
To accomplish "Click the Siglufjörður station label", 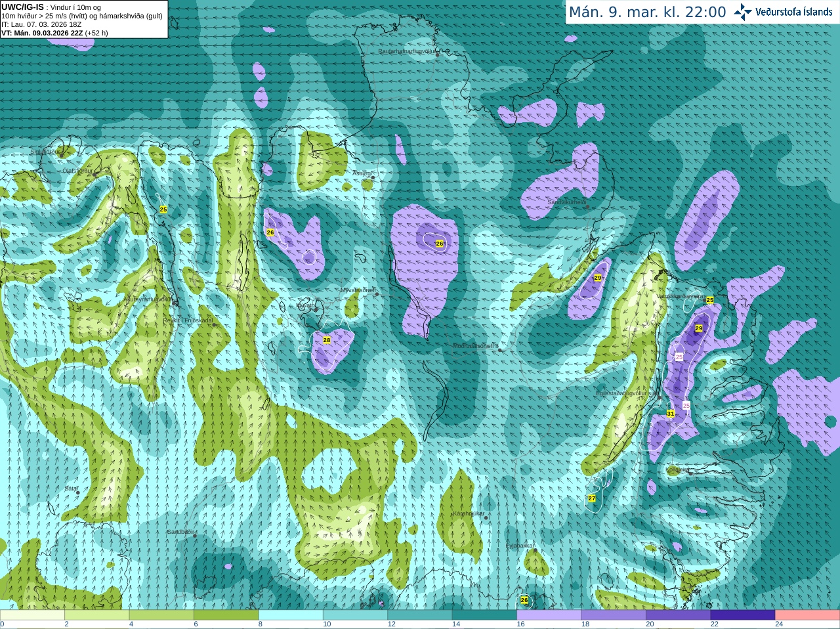I will [45, 152].
